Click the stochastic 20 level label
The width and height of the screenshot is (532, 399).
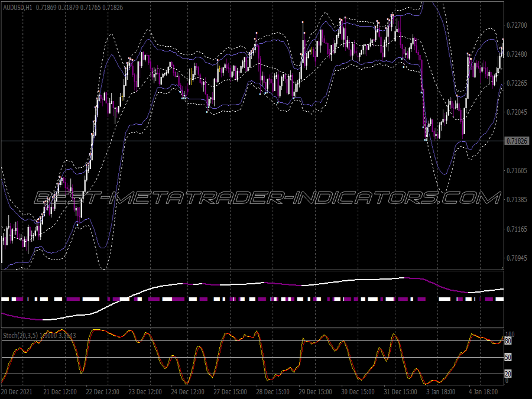pyautogui.click(x=508, y=374)
